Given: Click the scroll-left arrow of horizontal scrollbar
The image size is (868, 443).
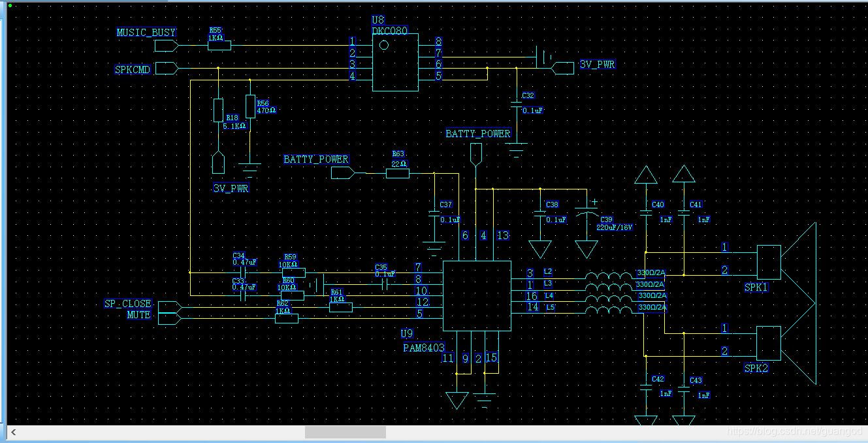Looking at the screenshot, I should 13,432.
